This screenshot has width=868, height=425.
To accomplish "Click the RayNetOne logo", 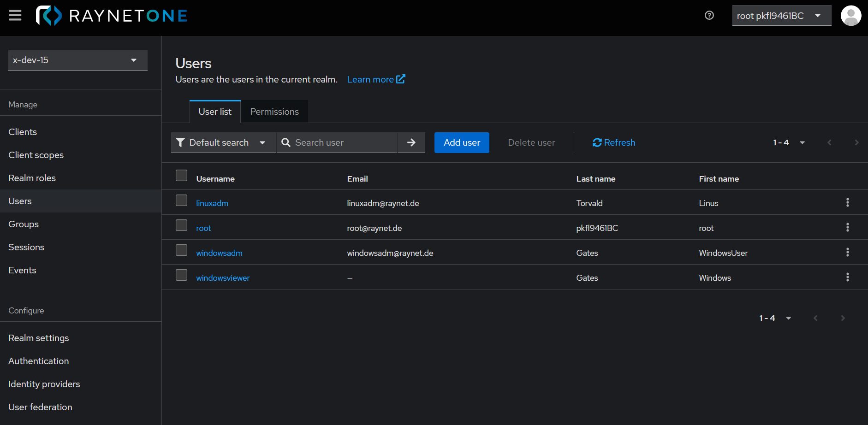I will (x=112, y=16).
